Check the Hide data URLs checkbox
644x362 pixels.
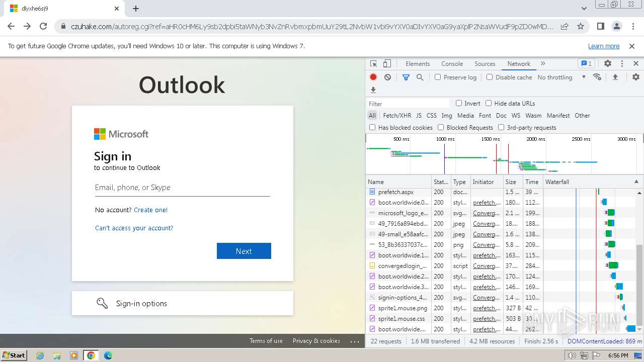(489, 103)
